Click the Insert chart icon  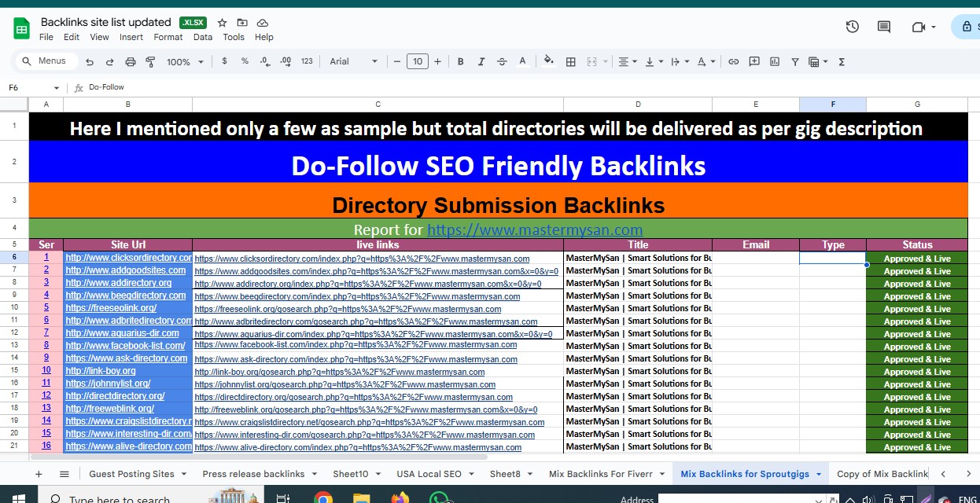point(775,61)
